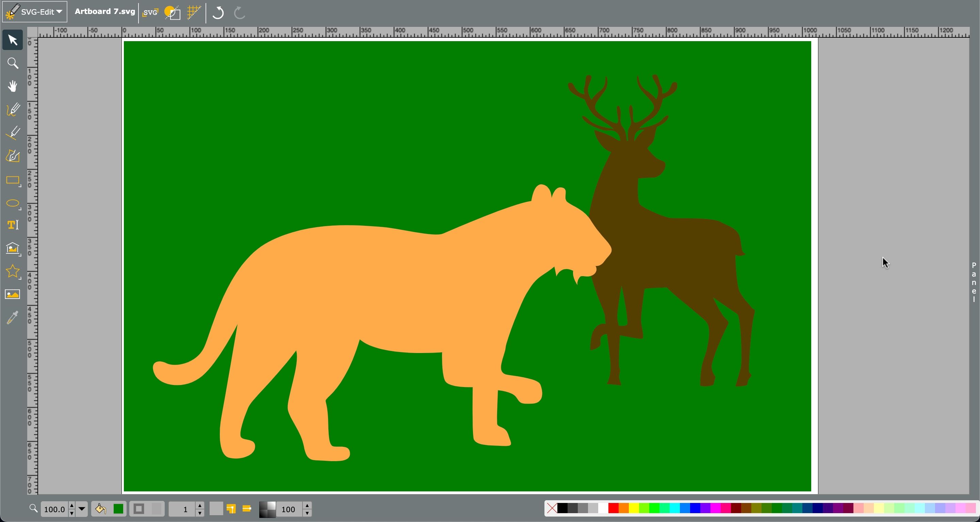The width and height of the screenshot is (980, 522).
Task: Select the Path tool
Action: pos(13,156)
